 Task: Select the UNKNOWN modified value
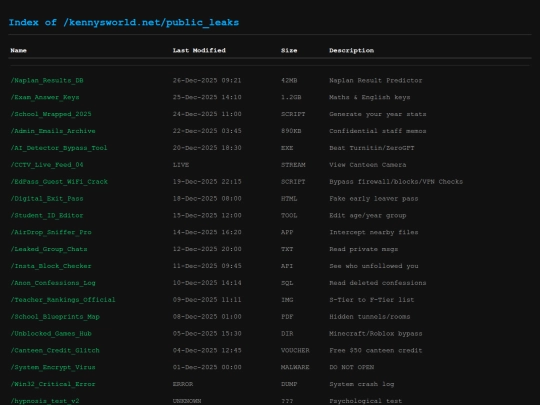pyautogui.click(x=187, y=401)
